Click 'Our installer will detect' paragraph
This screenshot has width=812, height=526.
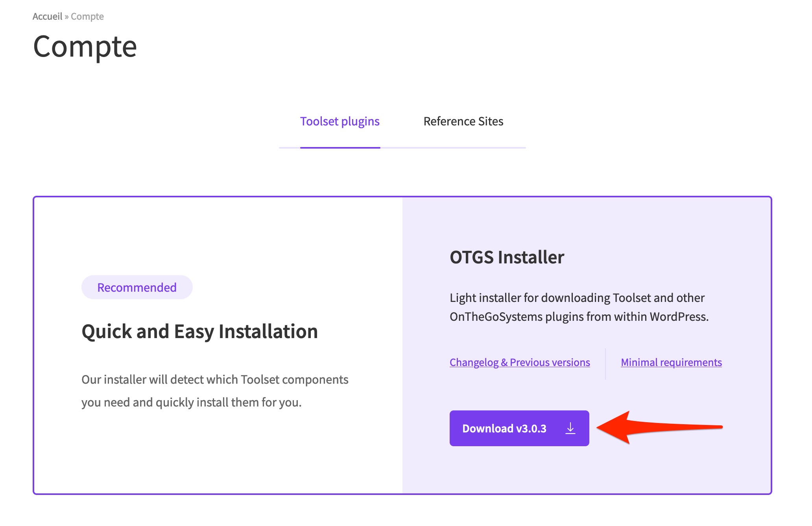pos(215,391)
